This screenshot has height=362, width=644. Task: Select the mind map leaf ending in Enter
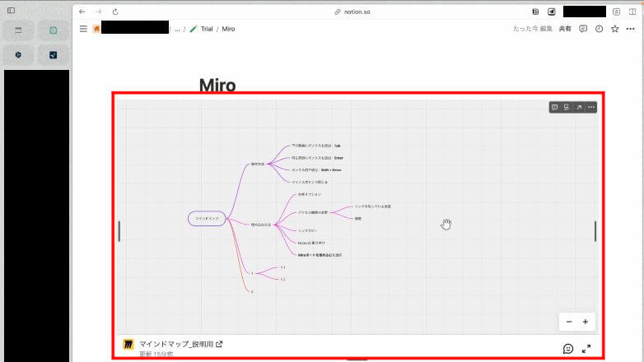(x=317, y=158)
